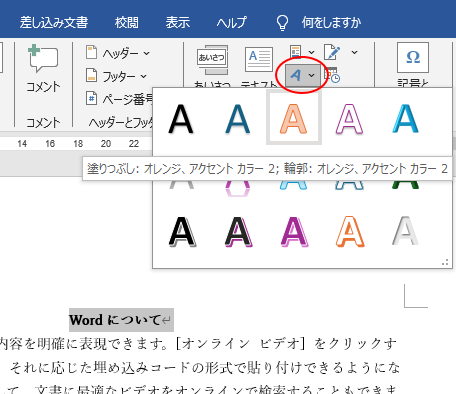Click the line starting 内容を明確に表現できます
Image resolution: width=456 pixels, height=394 pixels.
(x=198, y=344)
